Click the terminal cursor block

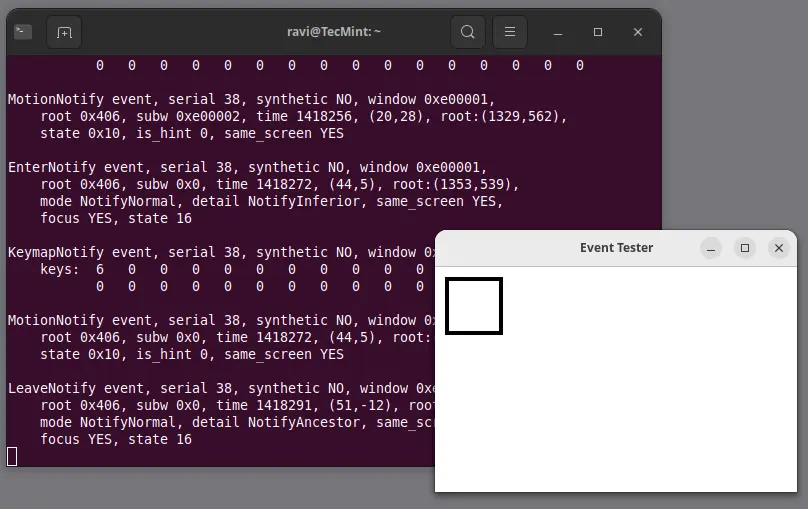(x=12, y=456)
